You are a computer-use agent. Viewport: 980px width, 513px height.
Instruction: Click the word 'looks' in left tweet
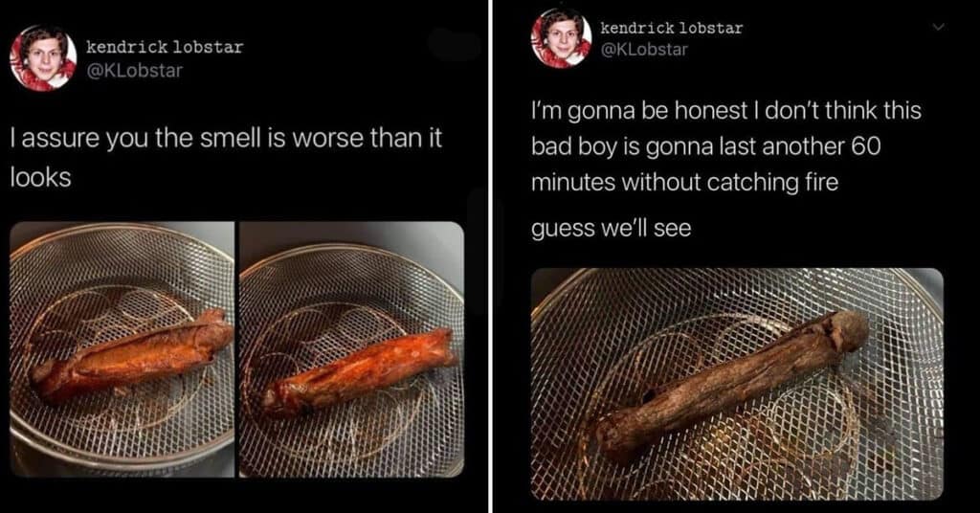pyautogui.click(x=40, y=177)
